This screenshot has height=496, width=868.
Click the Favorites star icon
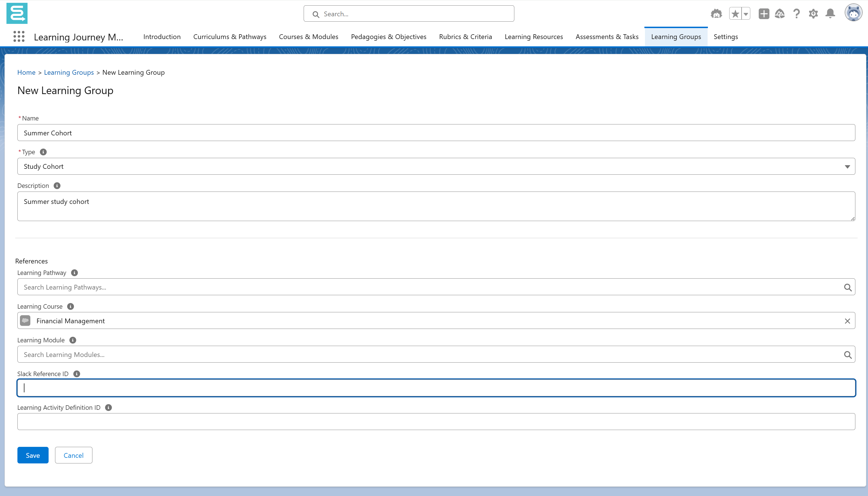coord(735,14)
